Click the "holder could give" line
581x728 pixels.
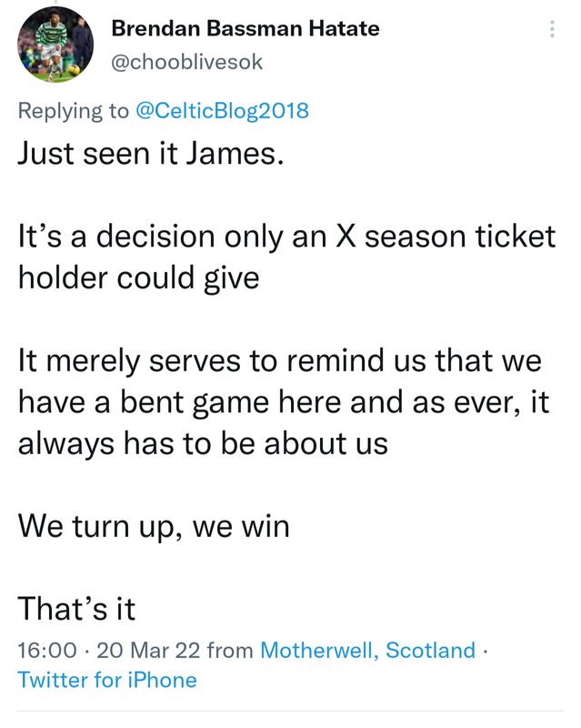pyautogui.click(x=138, y=277)
